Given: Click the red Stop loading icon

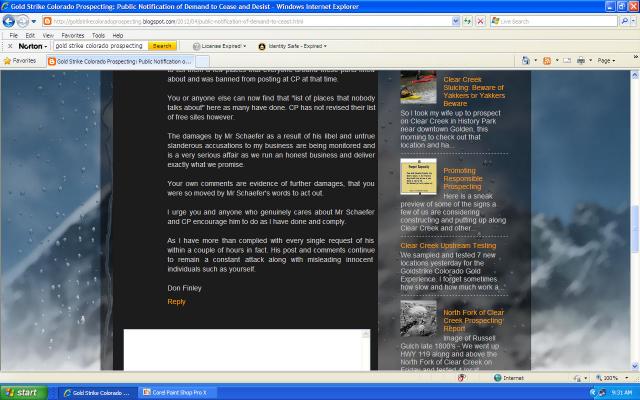Looking at the screenshot, I should point(481,21).
